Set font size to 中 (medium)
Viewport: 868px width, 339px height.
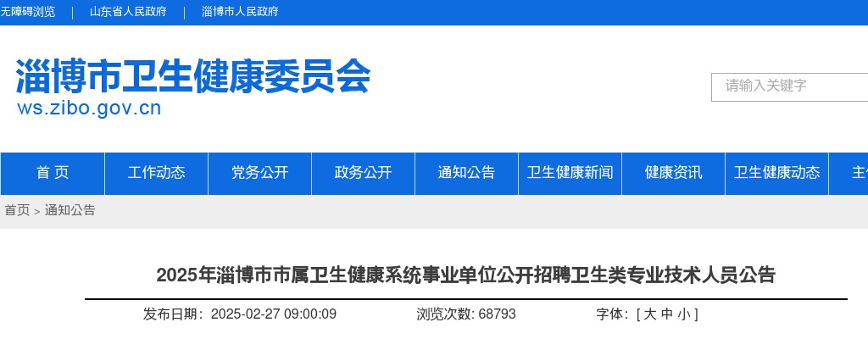pos(667,314)
